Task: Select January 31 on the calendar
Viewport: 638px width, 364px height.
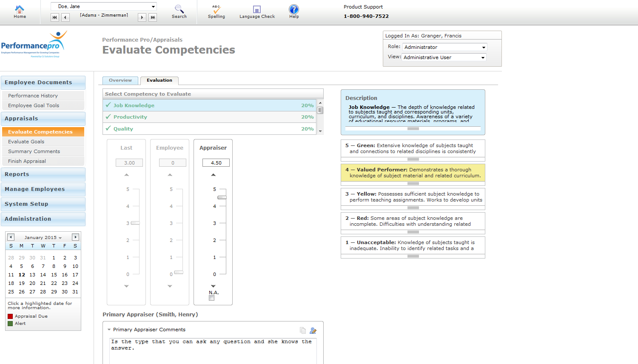Action: (x=75, y=292)
